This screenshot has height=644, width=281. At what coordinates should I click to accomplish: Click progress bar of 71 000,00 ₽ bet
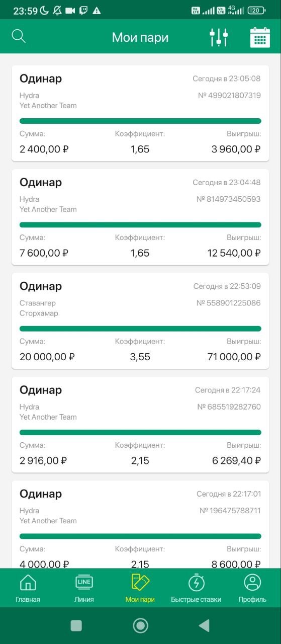coord(140,329)
